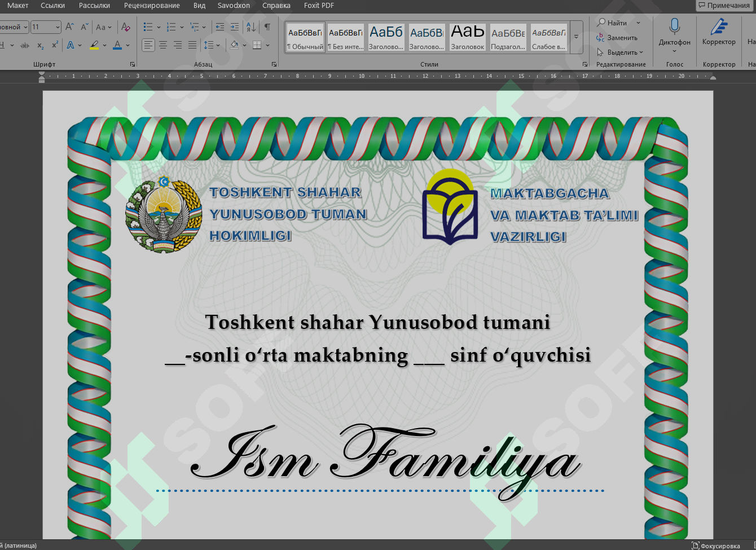
Task: Select the Обычный style
Action: 305,37
